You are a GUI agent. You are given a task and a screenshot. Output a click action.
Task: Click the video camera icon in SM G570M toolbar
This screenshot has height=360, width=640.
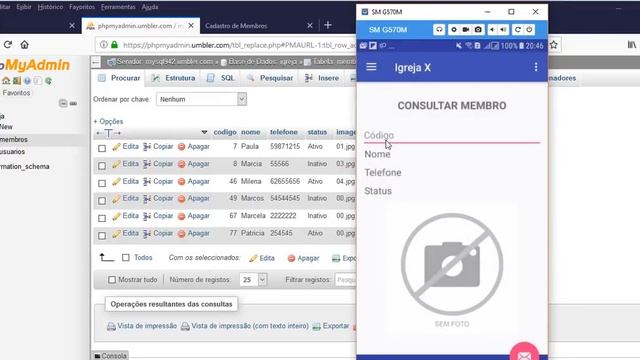[x=466, y=30]
